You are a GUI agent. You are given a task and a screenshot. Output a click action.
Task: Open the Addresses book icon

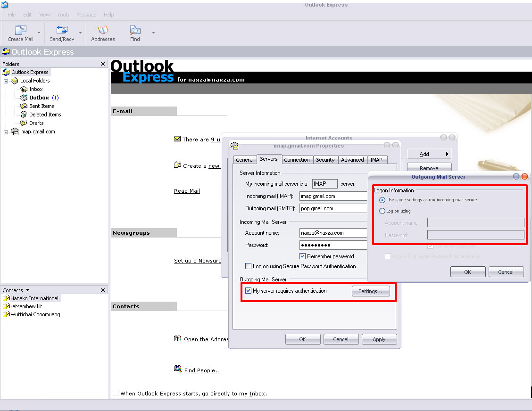pos(103,30)
